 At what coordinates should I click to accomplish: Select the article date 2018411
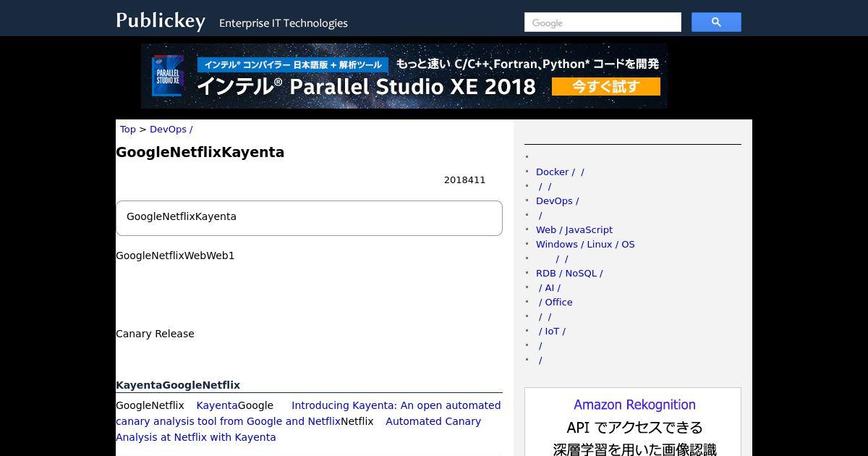[x=465, y=180]
